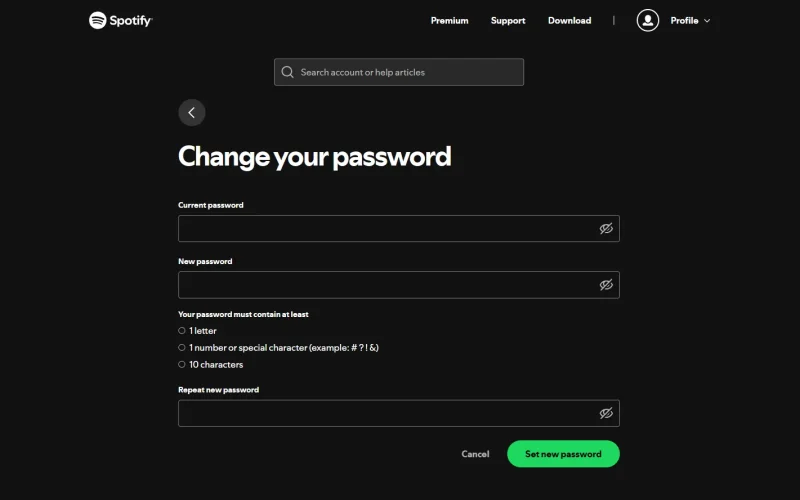Reveal the new password text
Viewport: 800px width, 500px height.
pos(606,285)
